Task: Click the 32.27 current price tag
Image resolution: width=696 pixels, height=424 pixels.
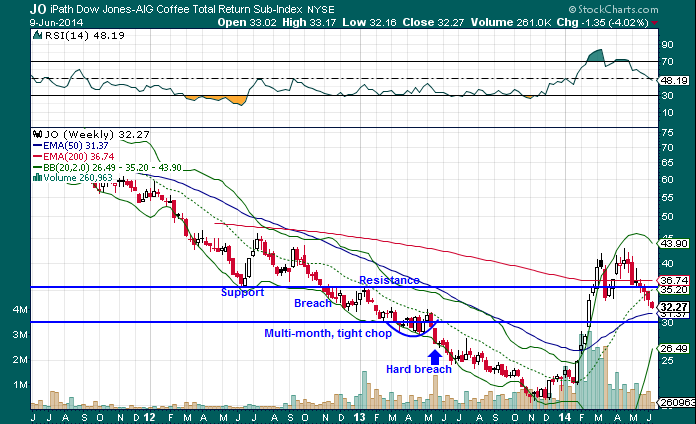Action: click(673, 307)
